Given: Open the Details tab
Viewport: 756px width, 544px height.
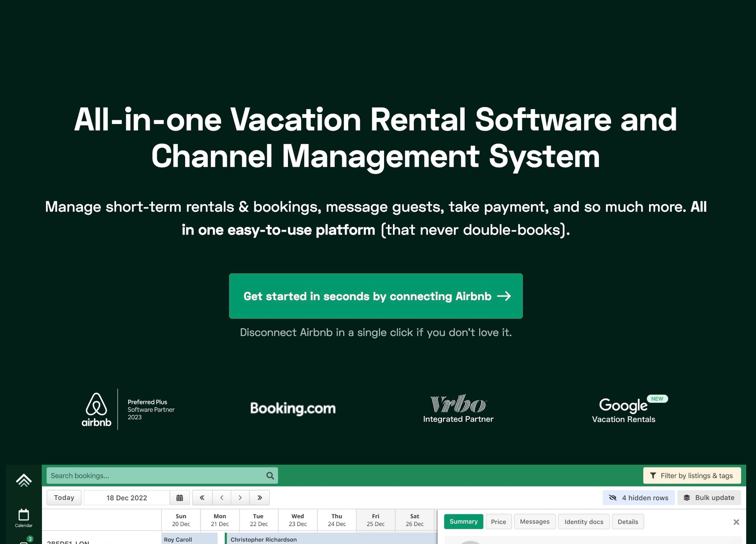Looking at the screenshot, I should coord(627,522).
